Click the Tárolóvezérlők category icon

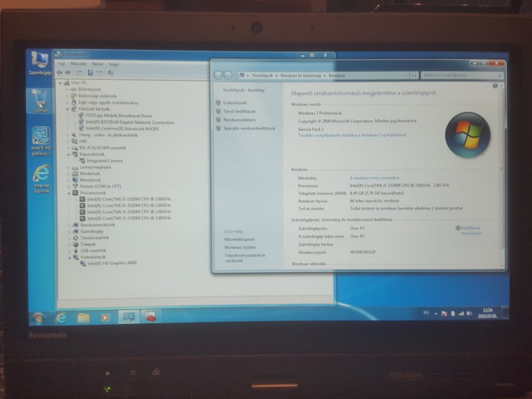click(76, 238)
